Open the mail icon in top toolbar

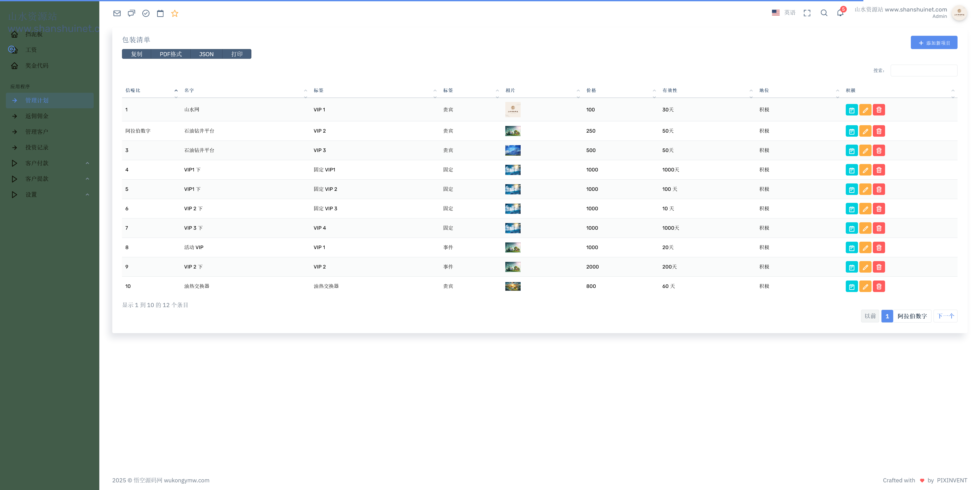click(x=117, y=13)
